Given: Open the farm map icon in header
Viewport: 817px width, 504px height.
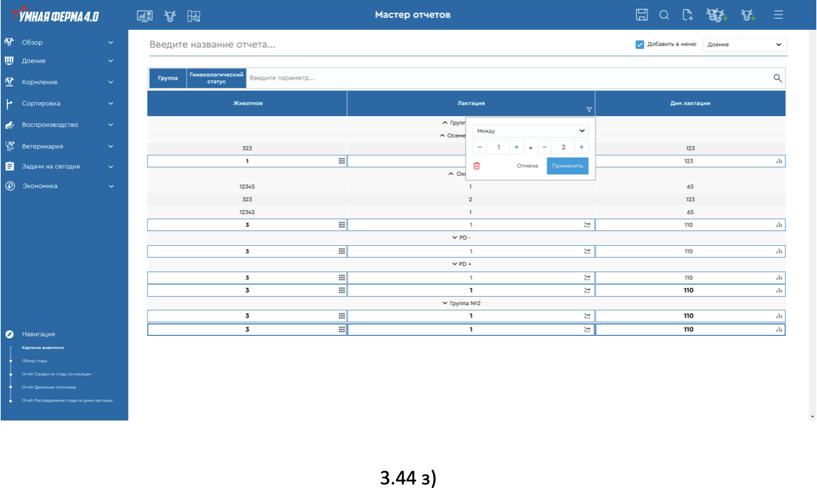Looking at the screenshot, I should click(x=194, y=16).
